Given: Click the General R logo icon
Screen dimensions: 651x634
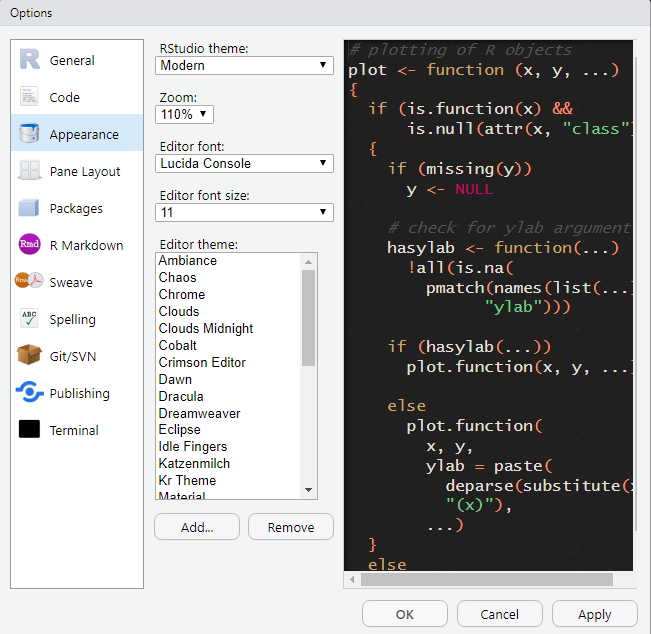Looking at the screenshot, I should pyautogui.click(x=29, y=59).
